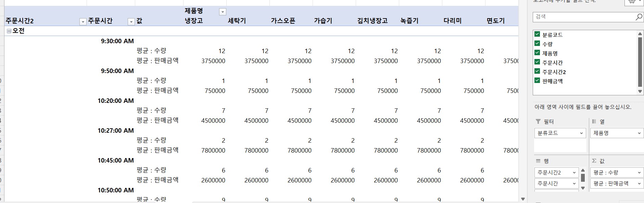Click the worksheet vertical scrollbar down arrow

click(x=522, y=199)
